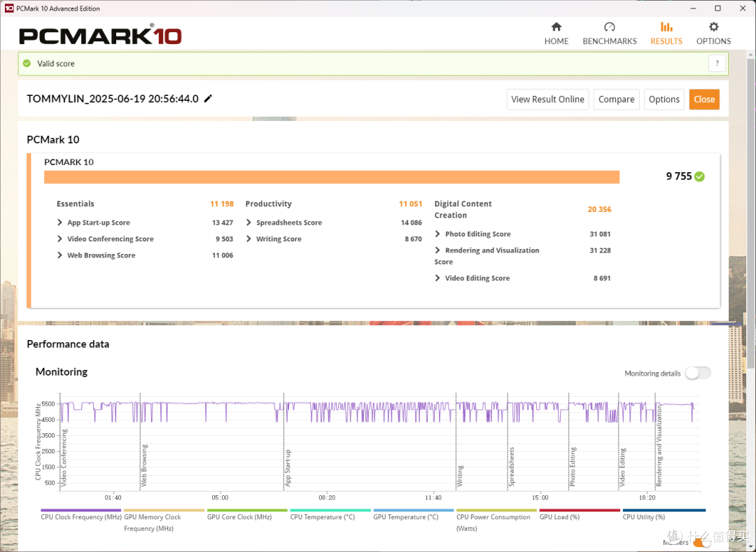The width and height of the screenshot is (756, 552).
Task: Click the Photo Editing marker in chart
Action: pos(573,466)
